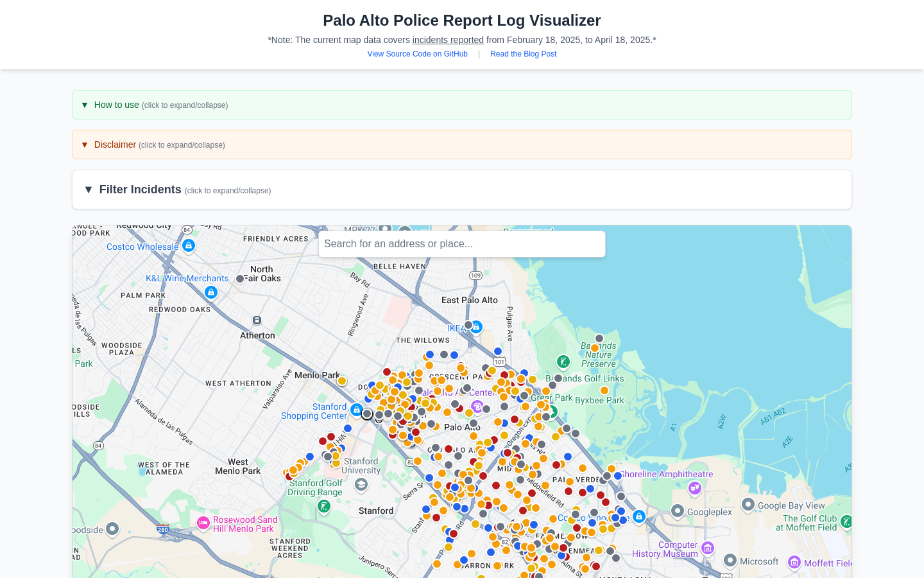Click the Interstate 280 shield
This screenshot has width=924, height=578.
pos(163,529)
